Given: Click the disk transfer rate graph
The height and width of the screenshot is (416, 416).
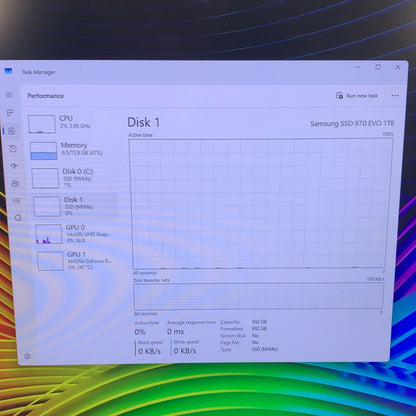Looking at the screenshot, I should 258,296.
